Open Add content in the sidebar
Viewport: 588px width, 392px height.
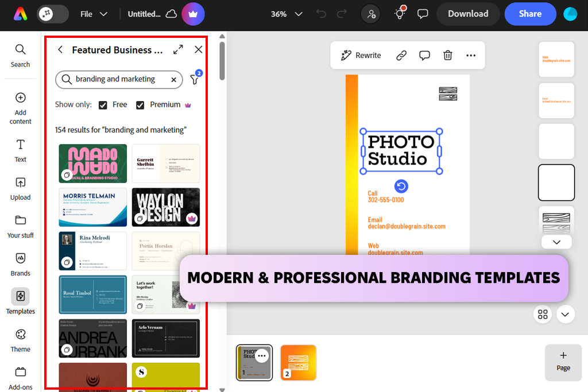pyautogui.click(x=20, y=108)
